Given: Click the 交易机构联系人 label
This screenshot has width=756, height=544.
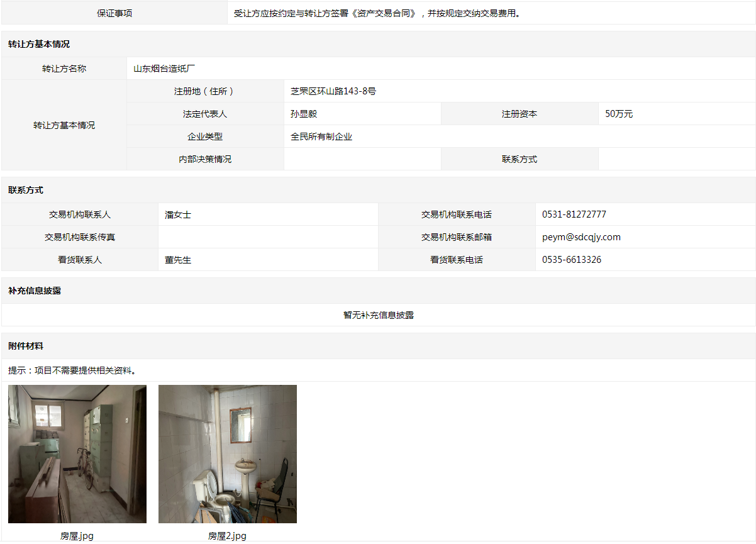Looking at the screenshot, I should coord(80,214).
